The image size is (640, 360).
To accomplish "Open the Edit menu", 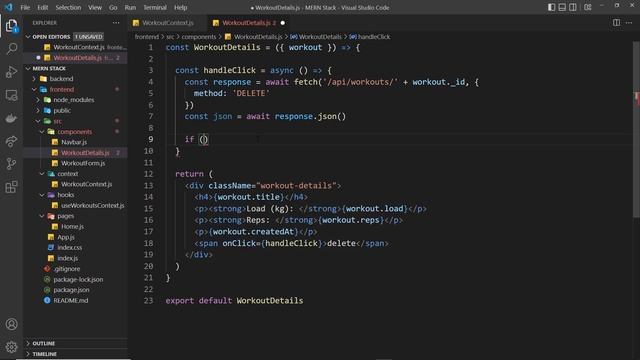I will click(x=42, y=7).
